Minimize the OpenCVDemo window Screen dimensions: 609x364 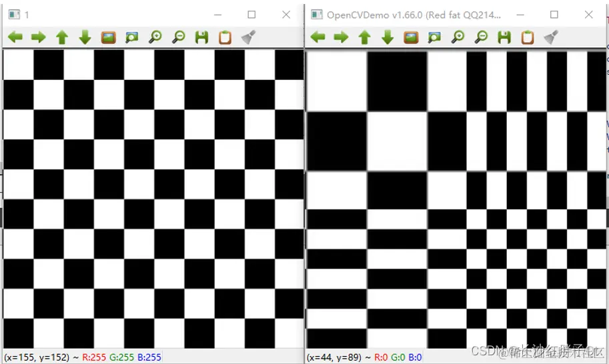tap(520, 15)
